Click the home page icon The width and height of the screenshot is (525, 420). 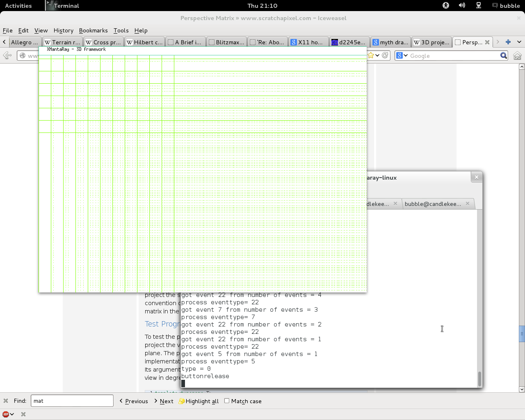point(517,56)
